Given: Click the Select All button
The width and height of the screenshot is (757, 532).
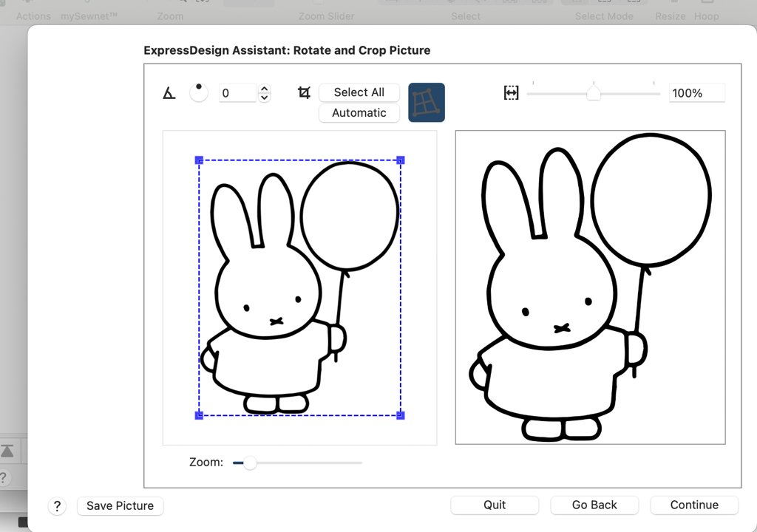Looking at the screenshot, I should [359, 92].
